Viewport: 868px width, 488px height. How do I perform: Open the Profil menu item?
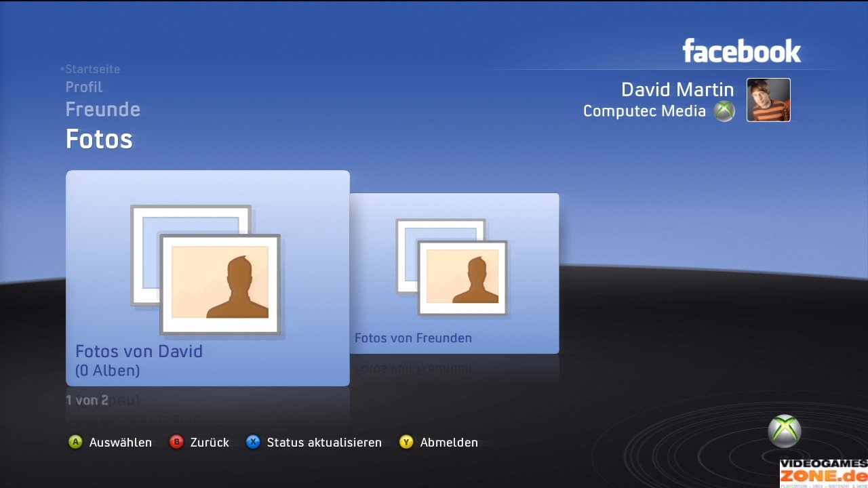84,87
